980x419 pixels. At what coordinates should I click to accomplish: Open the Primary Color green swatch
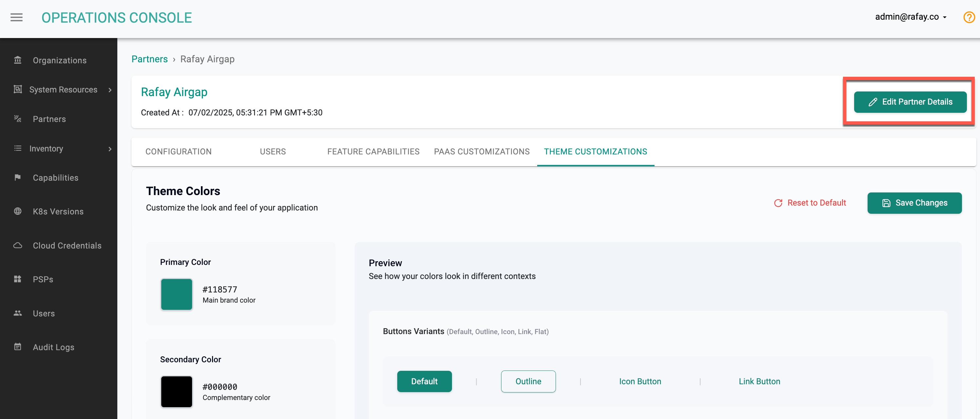[177, 294]
